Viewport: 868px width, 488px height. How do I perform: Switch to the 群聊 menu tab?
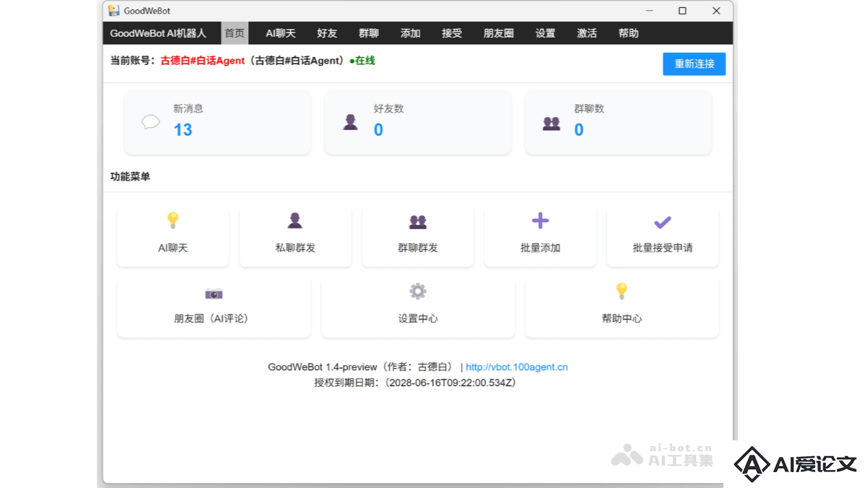369,33
